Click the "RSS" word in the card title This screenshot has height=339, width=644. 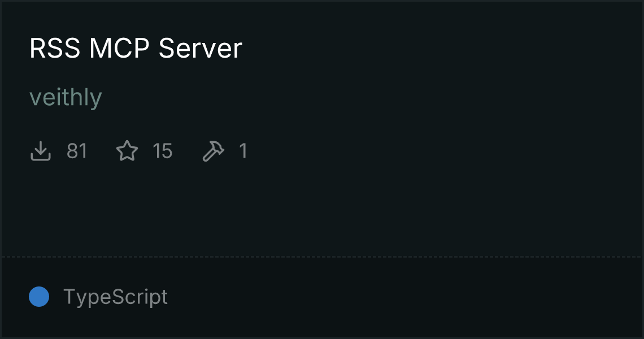pyautogui.click(x=55, y=48)
